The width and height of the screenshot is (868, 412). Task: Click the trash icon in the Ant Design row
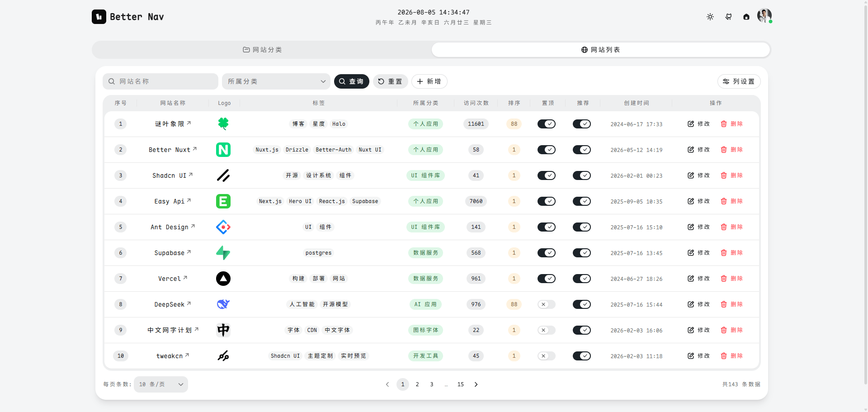click(724, 227)
